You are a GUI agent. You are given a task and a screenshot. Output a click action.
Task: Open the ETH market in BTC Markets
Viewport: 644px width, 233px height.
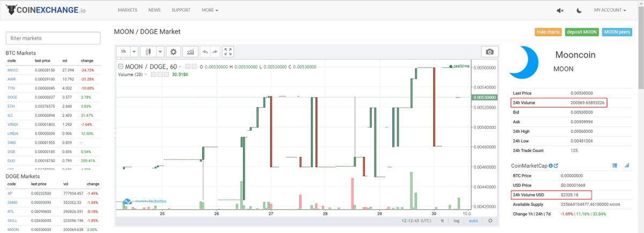pyautogui.click(x=11, y=107)
